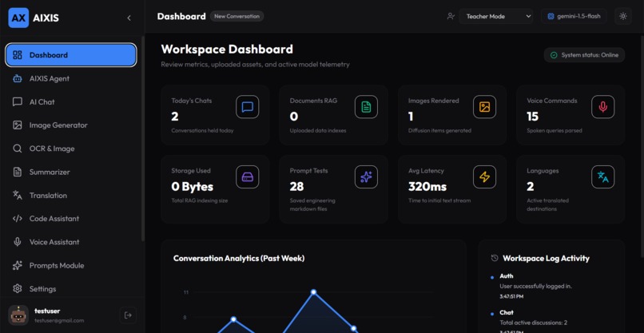Open AIXIS Agent in the sidebar
Viewport: 644px width, 333px height.
(x=70, y=78)
